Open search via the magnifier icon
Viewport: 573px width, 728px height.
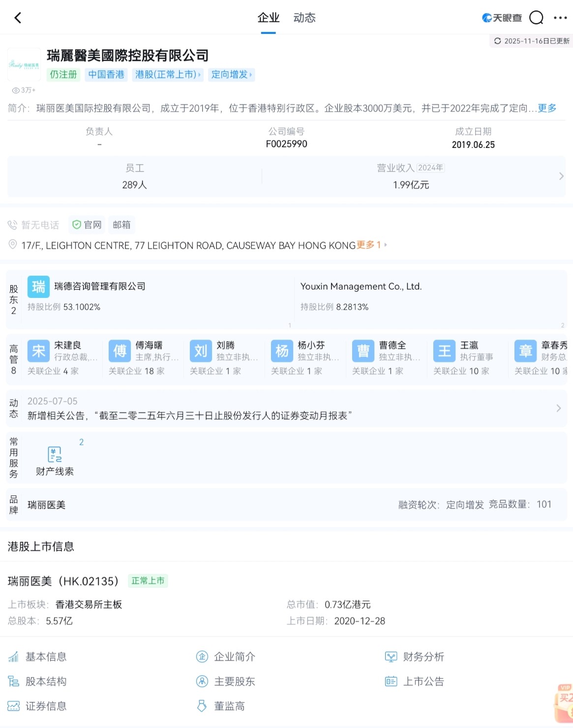(537, 17)
